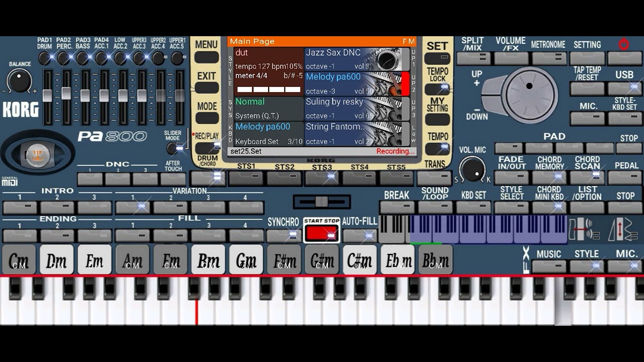Flip the SLIDER MODE switch

pos(175,148)
